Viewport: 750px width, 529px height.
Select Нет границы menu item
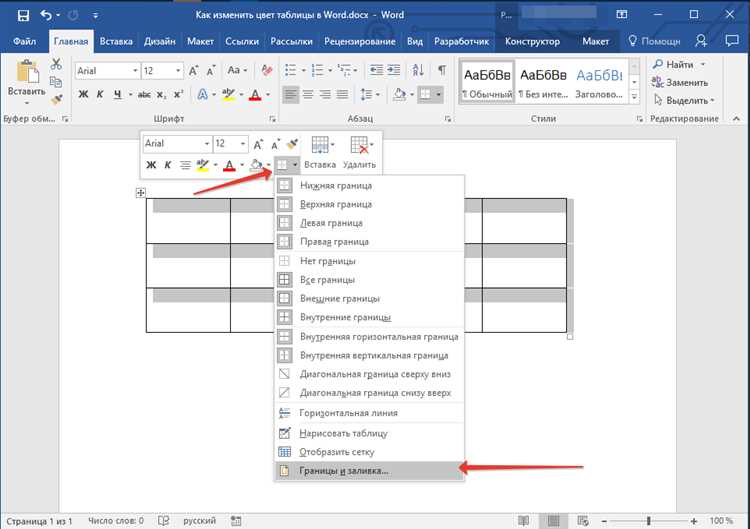(370, 261)
